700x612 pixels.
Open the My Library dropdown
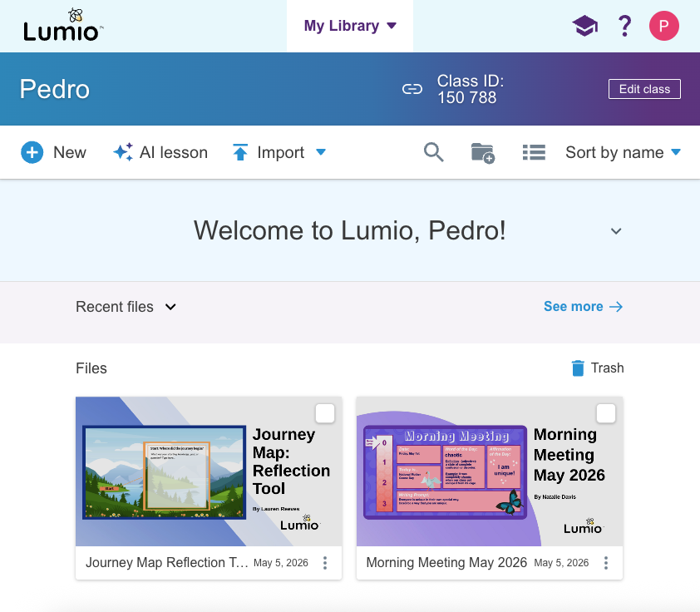click(x=350, y=26)
